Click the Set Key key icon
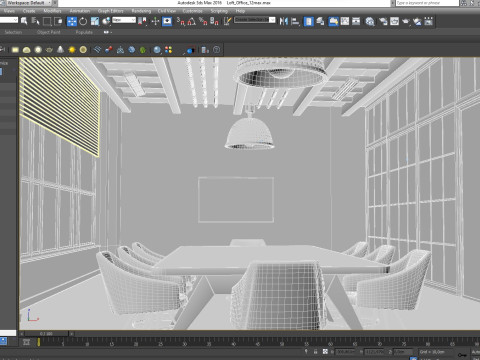 tap(462, 355)
